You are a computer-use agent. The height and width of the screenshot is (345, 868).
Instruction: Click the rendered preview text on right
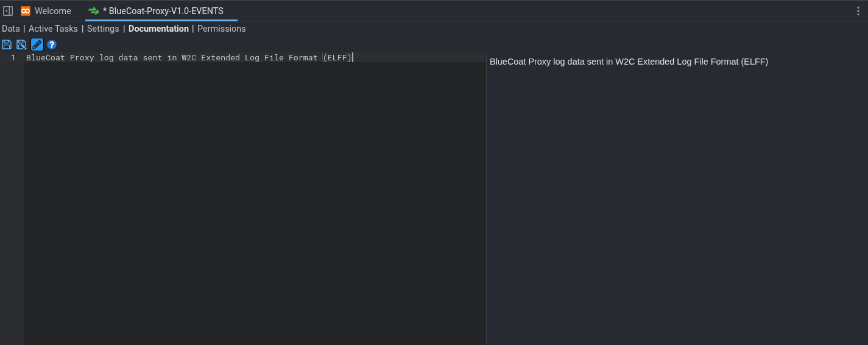click(629, 62)
